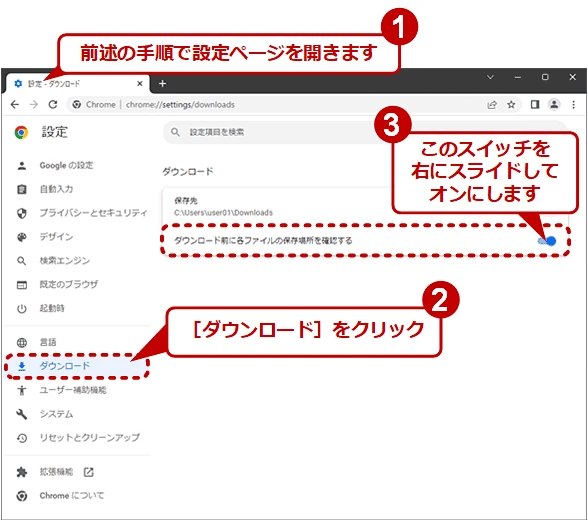This screenshot has height=521, width=588.
Task: Click the palette icon beside デザイン
Action: 22,237
